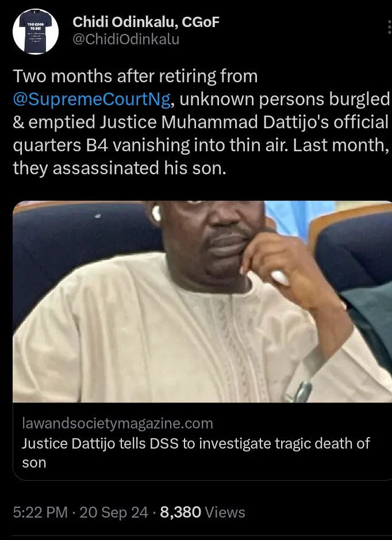Click the 20 Sep 24 date
Viewport: 392px width, 540px height.
click(x=114, y=512)
